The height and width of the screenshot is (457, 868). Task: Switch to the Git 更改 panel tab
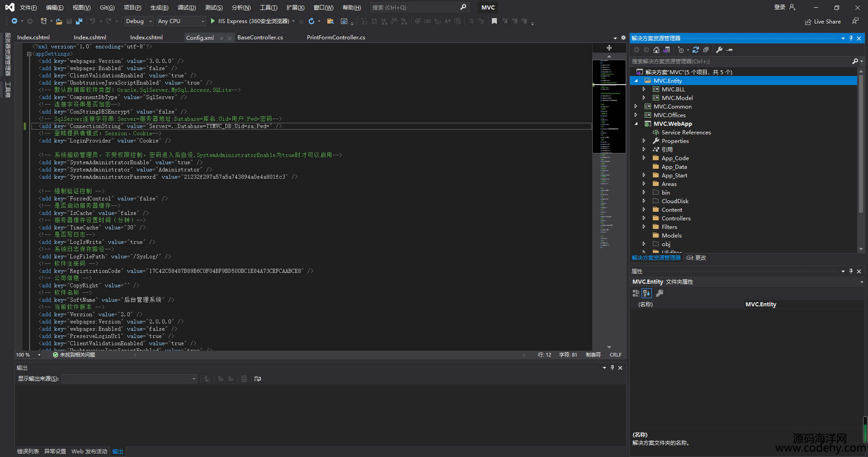coord(696,258)
